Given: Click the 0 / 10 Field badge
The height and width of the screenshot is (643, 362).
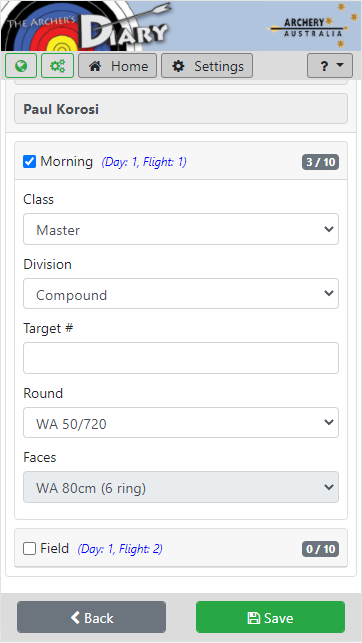Looking at the screenshot, I should 321,549.
